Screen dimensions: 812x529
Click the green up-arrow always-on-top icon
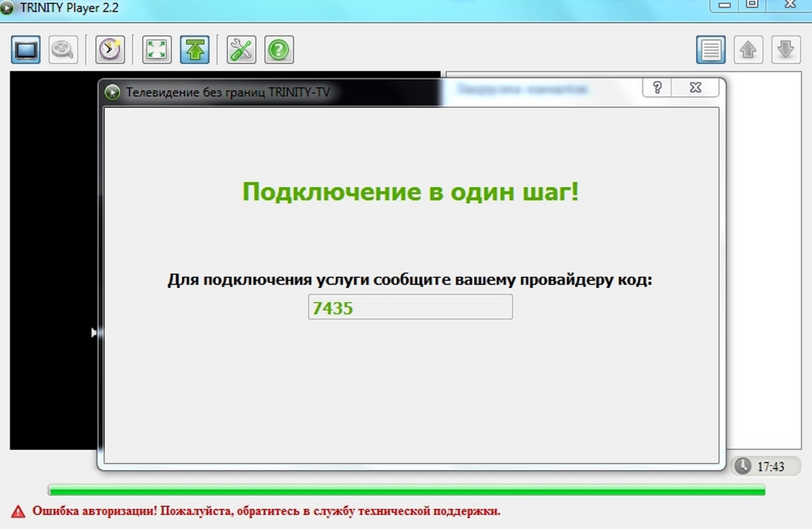click(195, 50)
